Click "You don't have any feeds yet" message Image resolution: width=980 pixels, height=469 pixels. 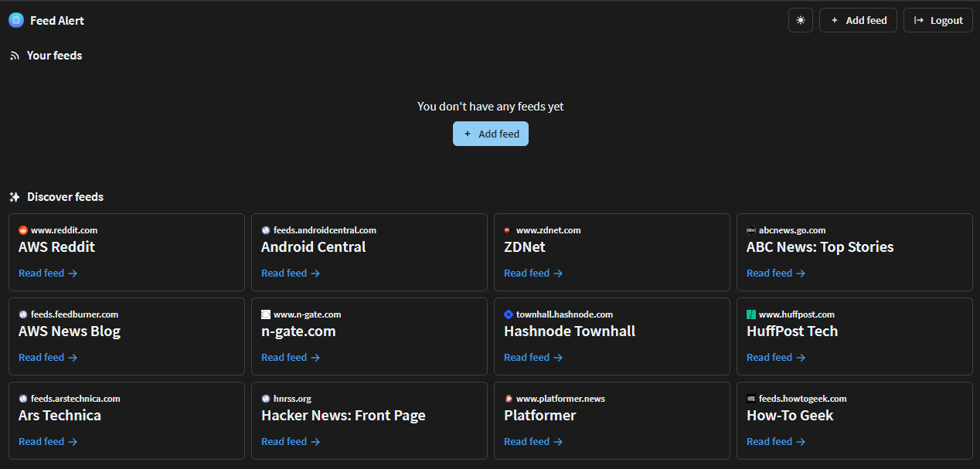pos(491,107)
